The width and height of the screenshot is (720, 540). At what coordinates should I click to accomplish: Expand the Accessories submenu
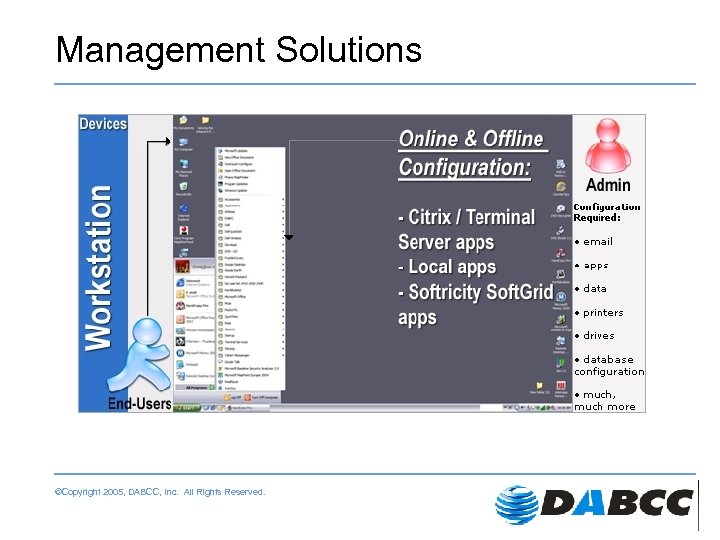click(x=251, y=199)
